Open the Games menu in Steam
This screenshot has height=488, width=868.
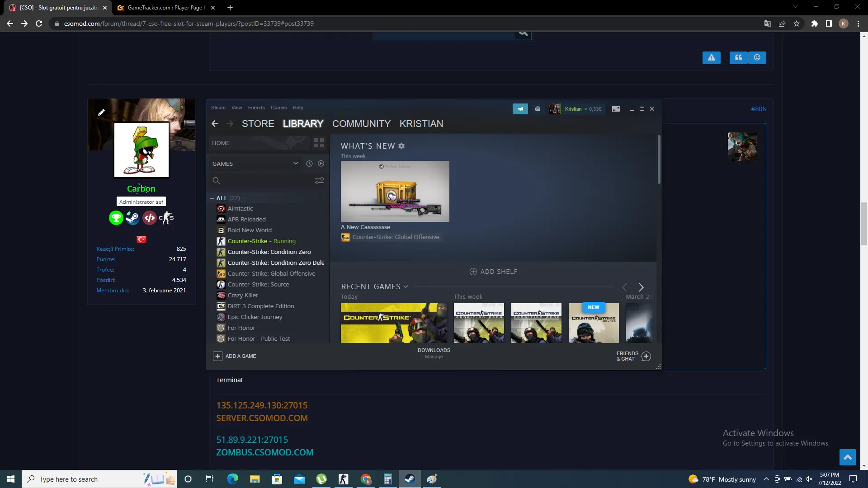(279, 108)
